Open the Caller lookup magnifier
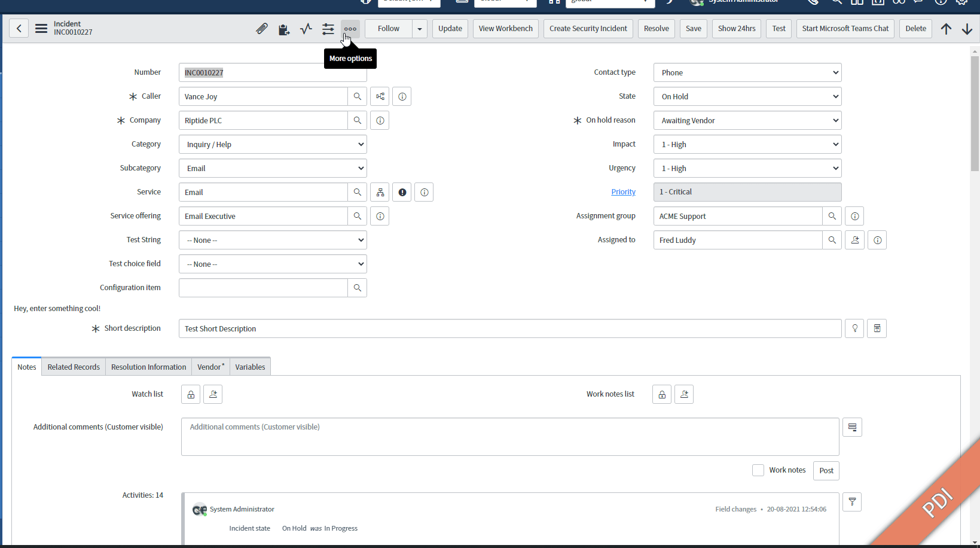This screenshot has width=980, height=548. point(357,96)
